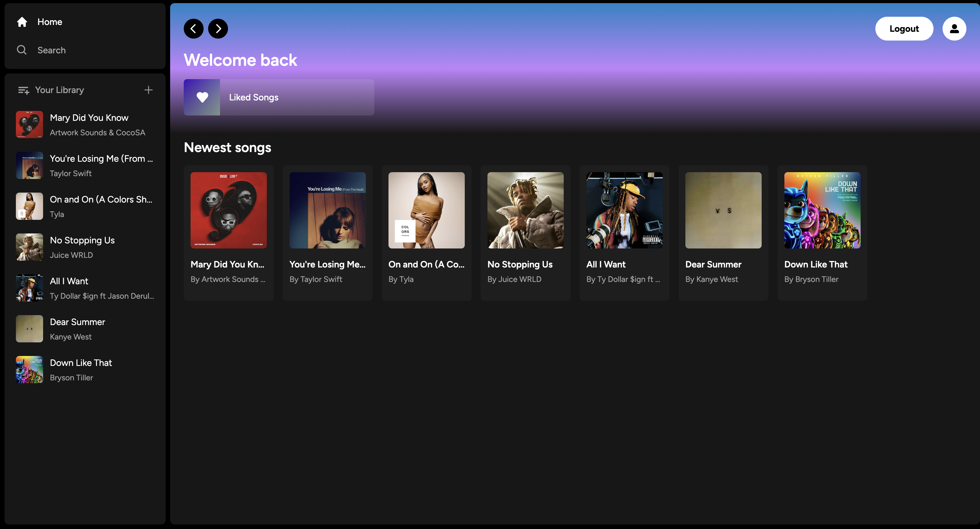Open Search in the sidebar
This screenshot has width=980, height=529.
(51, 50)
